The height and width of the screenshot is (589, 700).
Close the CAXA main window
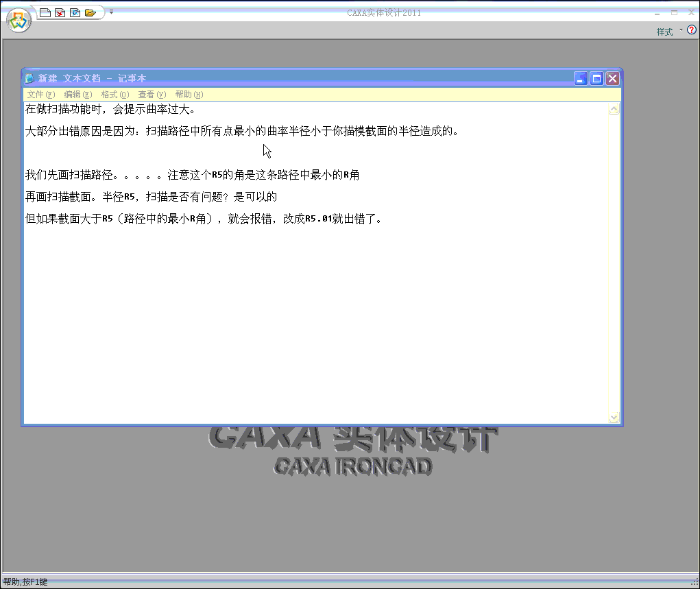691,13
